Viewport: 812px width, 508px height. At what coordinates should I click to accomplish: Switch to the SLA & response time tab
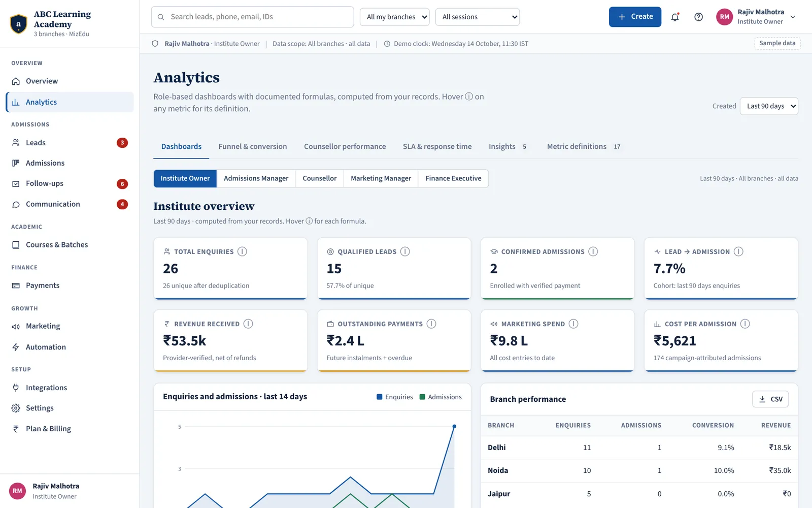pos(437,146)
